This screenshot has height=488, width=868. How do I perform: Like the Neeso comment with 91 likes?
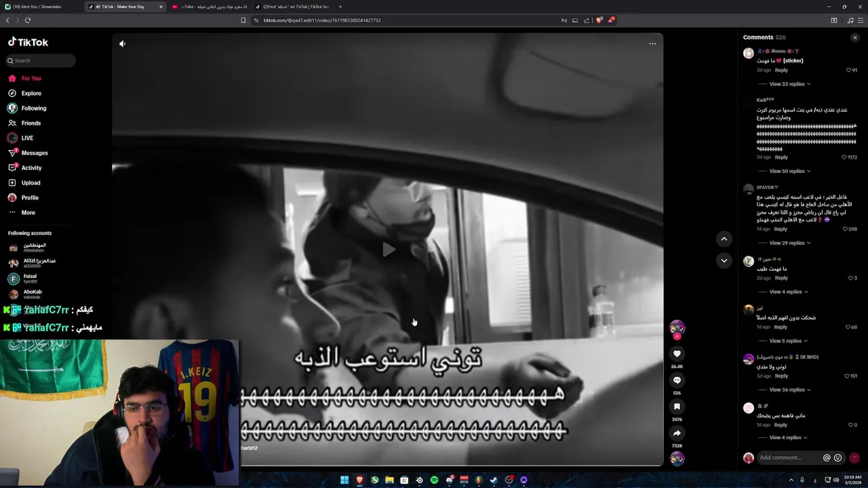pos(848,70)
